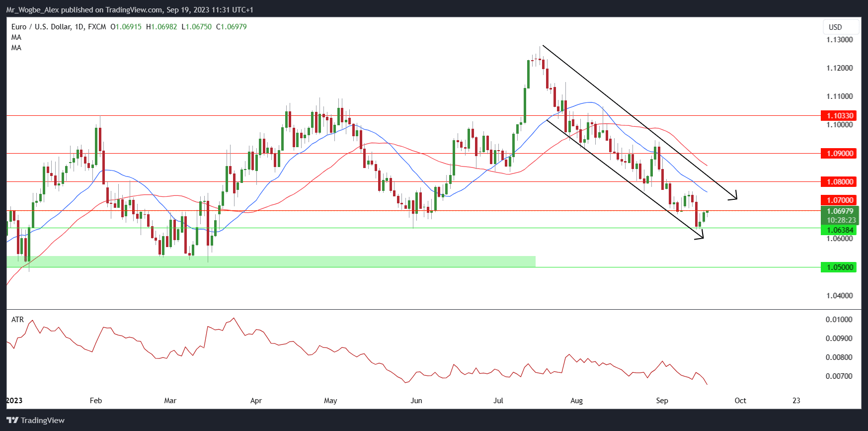Click the Aug label on time axis
Viewport: 868px width, 431px height.
576,401
